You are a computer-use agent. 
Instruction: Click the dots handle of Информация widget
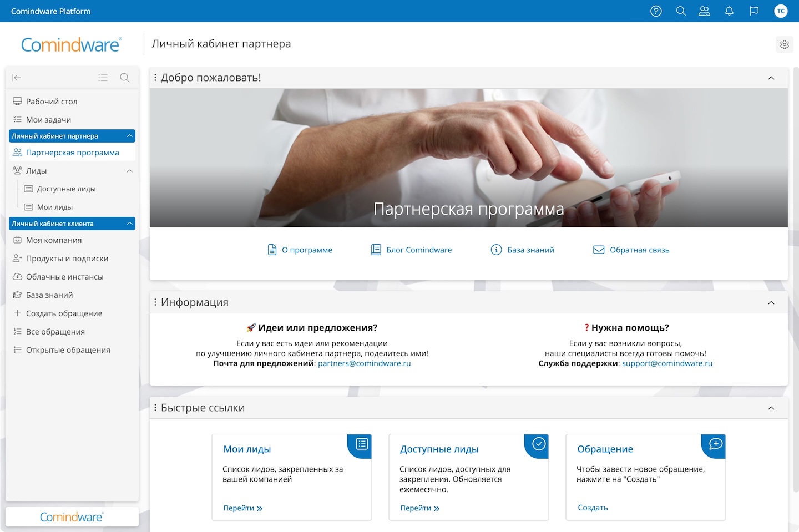tap(155, 302)
